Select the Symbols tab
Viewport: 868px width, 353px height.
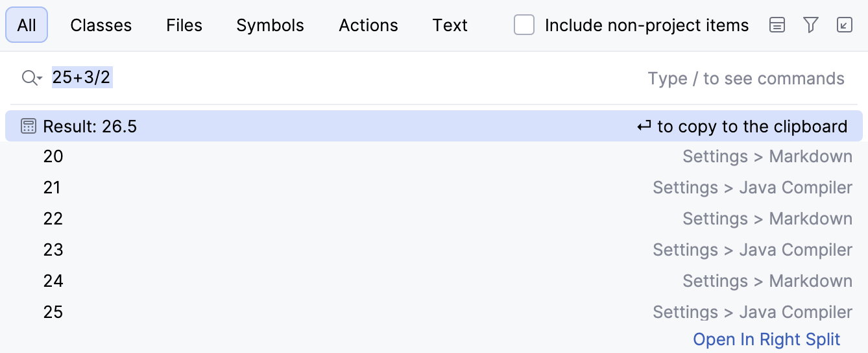click(270, 25)
